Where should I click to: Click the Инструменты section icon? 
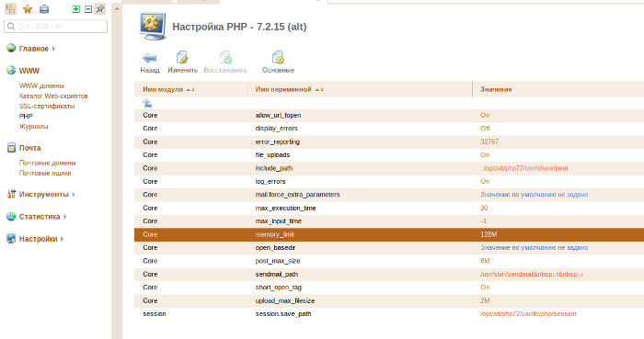(11, 194)
